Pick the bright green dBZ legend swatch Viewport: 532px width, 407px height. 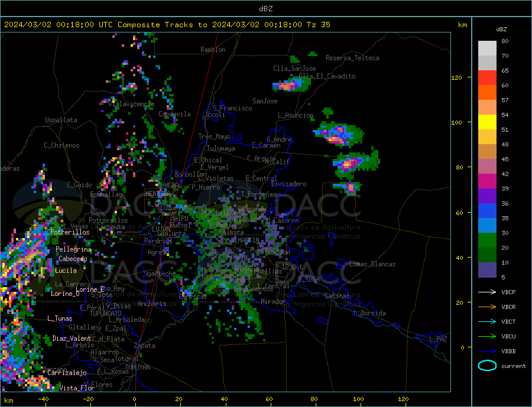coord(487,240)
